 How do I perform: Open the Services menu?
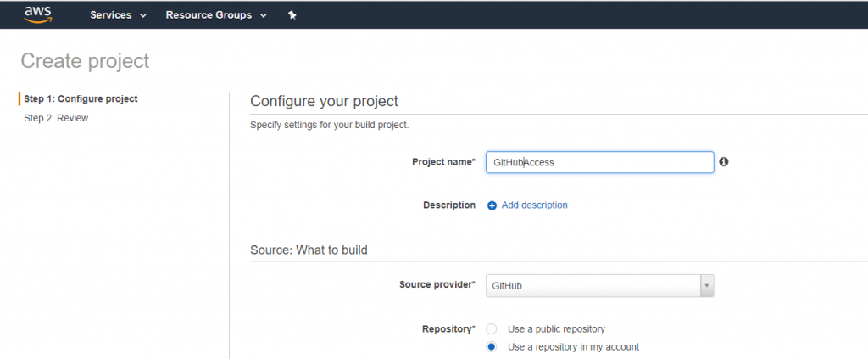pos(111,15)
